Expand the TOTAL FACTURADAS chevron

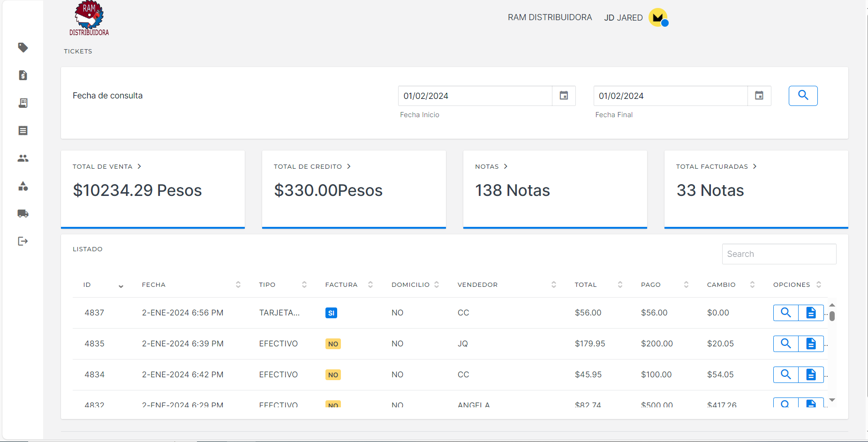[x=755, y=166]
